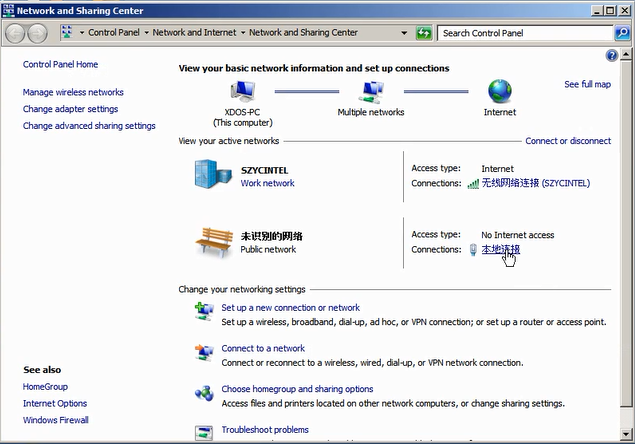Expand the dropdown before Network and Sharing Center breadcrumb
The height and width of the screenshot is (444, 635).
(243, 33)
